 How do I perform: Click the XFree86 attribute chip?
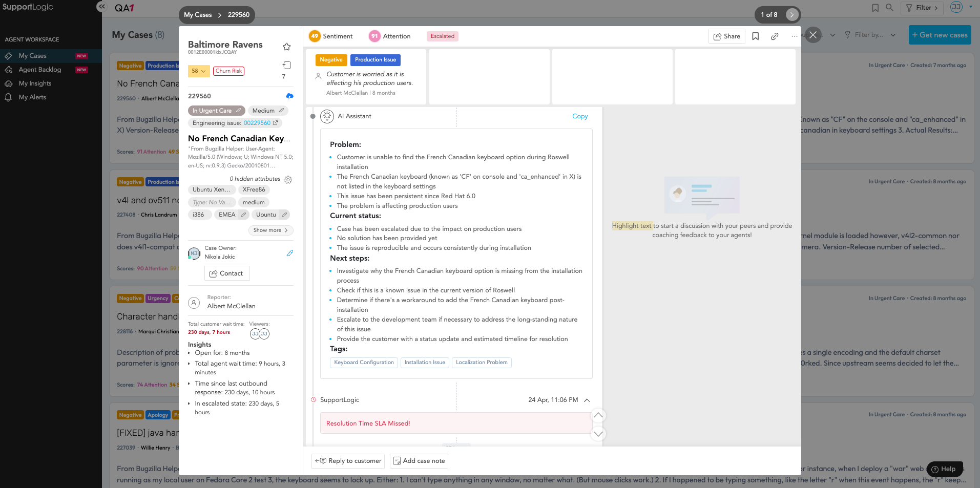[254, 189]
